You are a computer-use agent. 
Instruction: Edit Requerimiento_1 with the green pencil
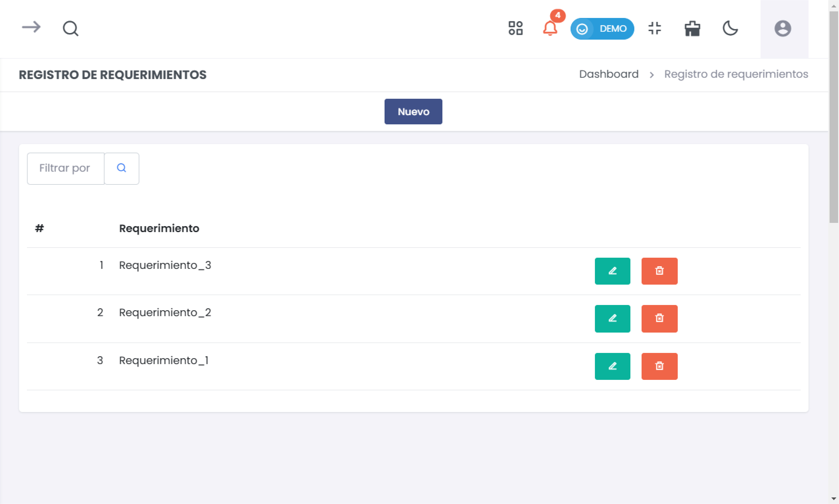coord(612,366)
